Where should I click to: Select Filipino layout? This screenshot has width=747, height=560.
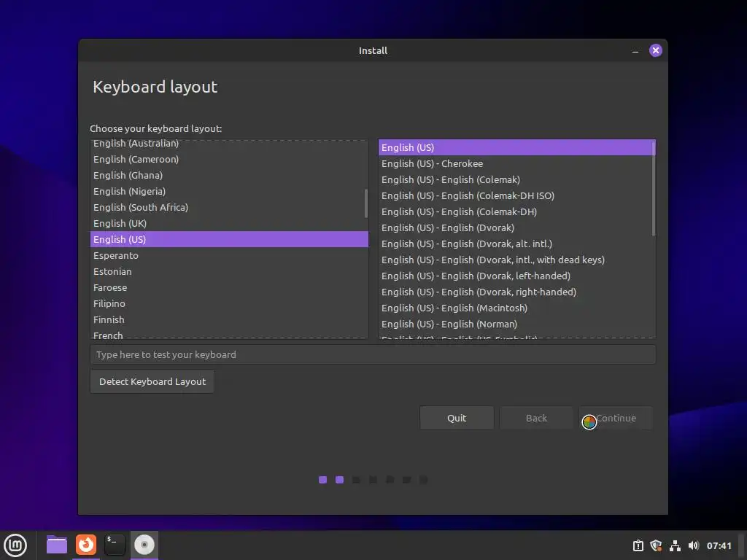point(229,304)
